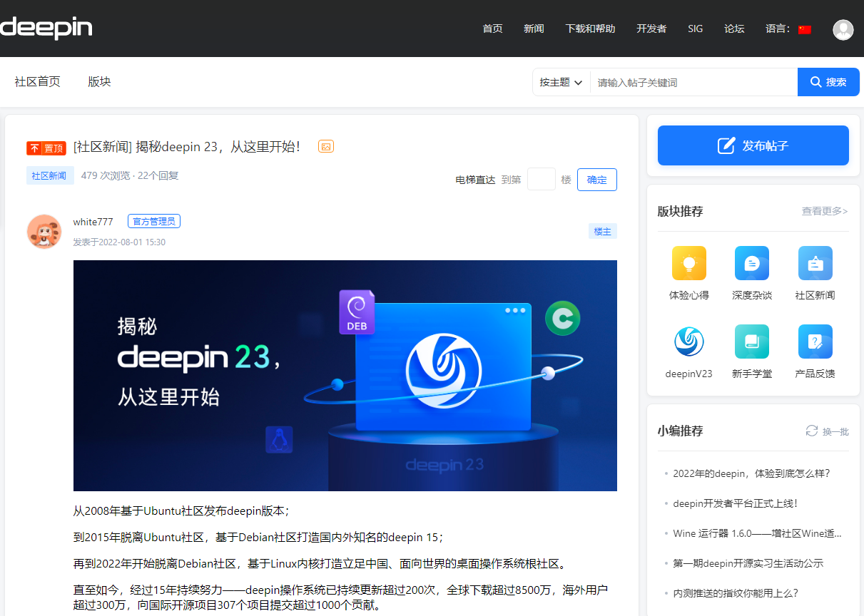Click the deepin logo
The image size is (864, 616).
point(46,28)
